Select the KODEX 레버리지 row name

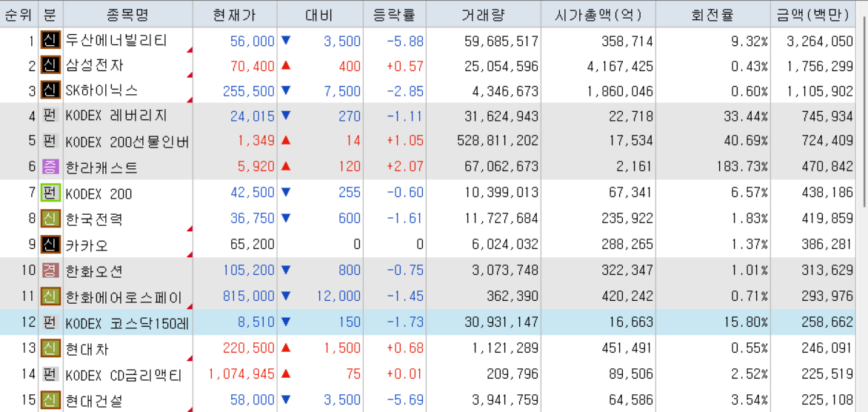(x=116, y=116)
